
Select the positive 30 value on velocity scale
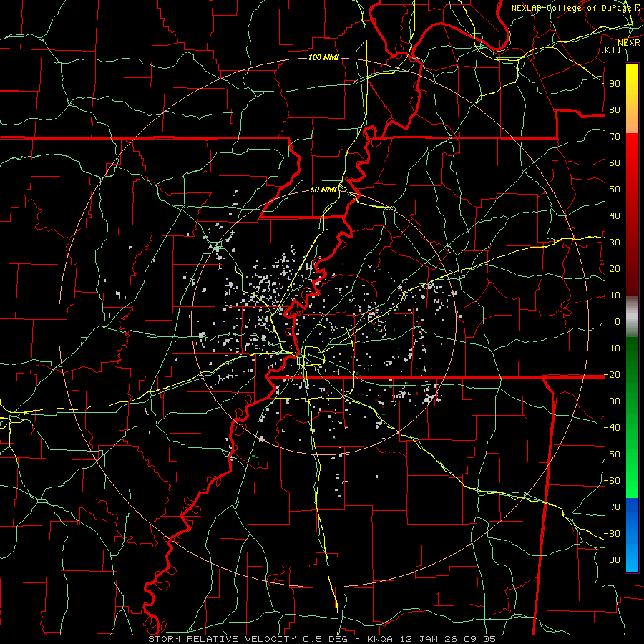[615, 243]
